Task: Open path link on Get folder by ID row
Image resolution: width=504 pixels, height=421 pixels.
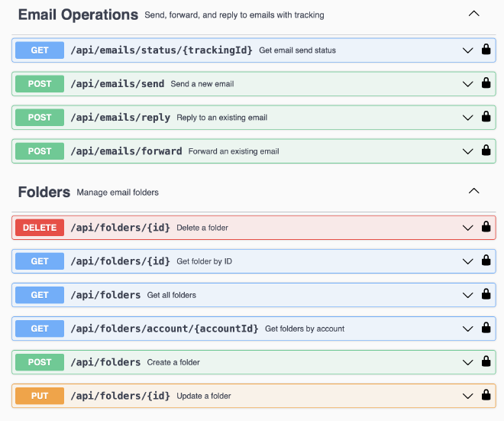Action: tap(120, 261)
